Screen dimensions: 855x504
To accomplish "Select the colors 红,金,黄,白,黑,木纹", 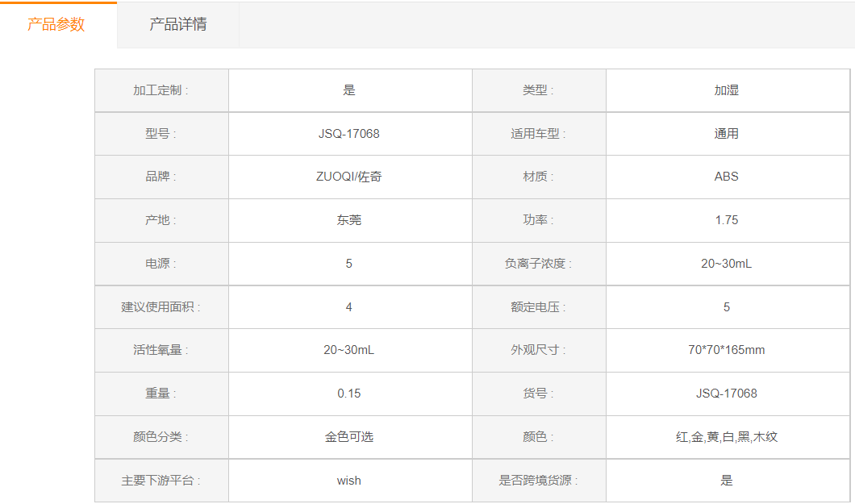I will coord(728,437).
